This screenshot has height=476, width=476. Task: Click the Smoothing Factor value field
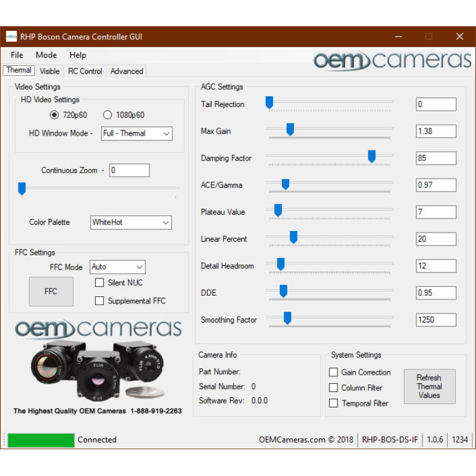click(436, 320)
